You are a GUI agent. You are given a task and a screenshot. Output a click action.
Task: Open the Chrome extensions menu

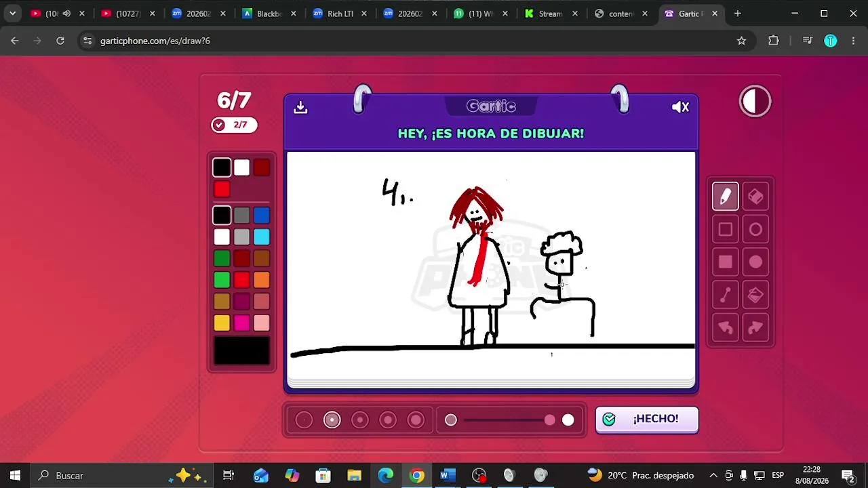coord(774,41)
